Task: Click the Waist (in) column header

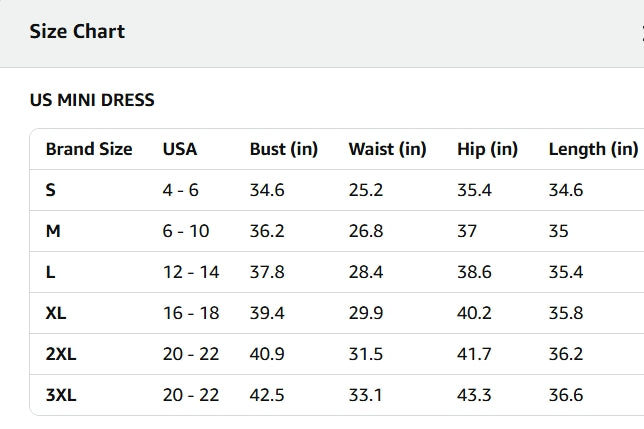Action: tap(387, 150)
